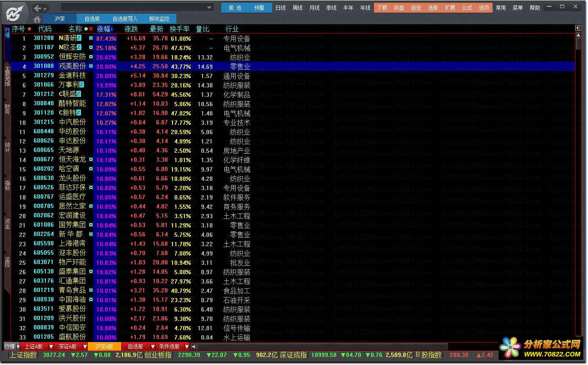Click left arrow of horizontal scrollbar

click(x=193, y=347)
